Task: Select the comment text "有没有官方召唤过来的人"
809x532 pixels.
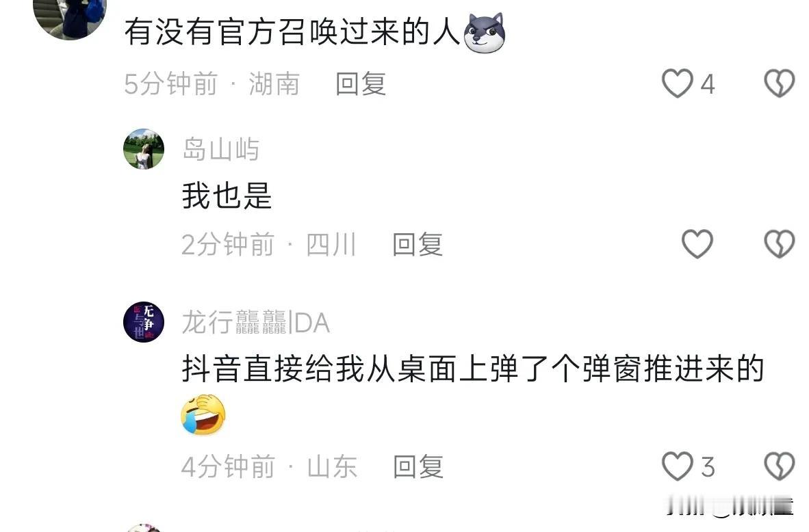Action: (x=292, y=32)
